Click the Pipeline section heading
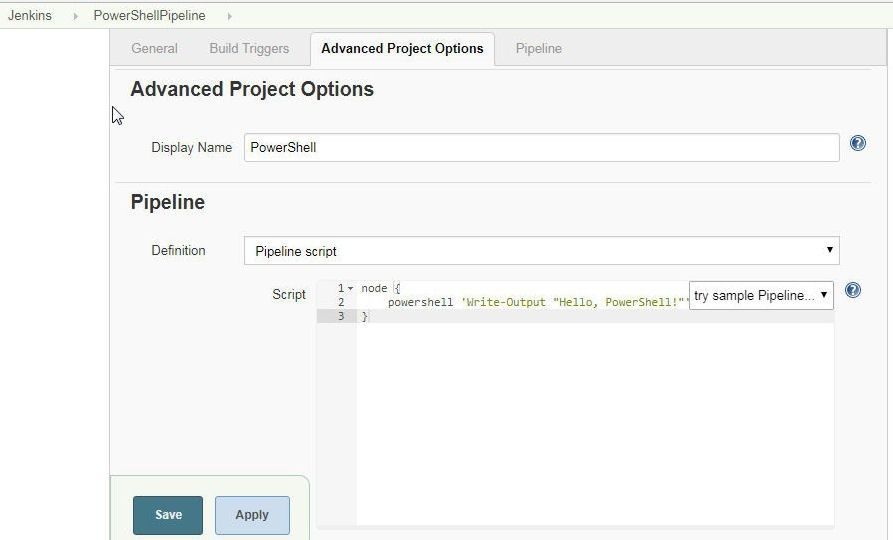The image size is (893, 540). pos(167,202)
